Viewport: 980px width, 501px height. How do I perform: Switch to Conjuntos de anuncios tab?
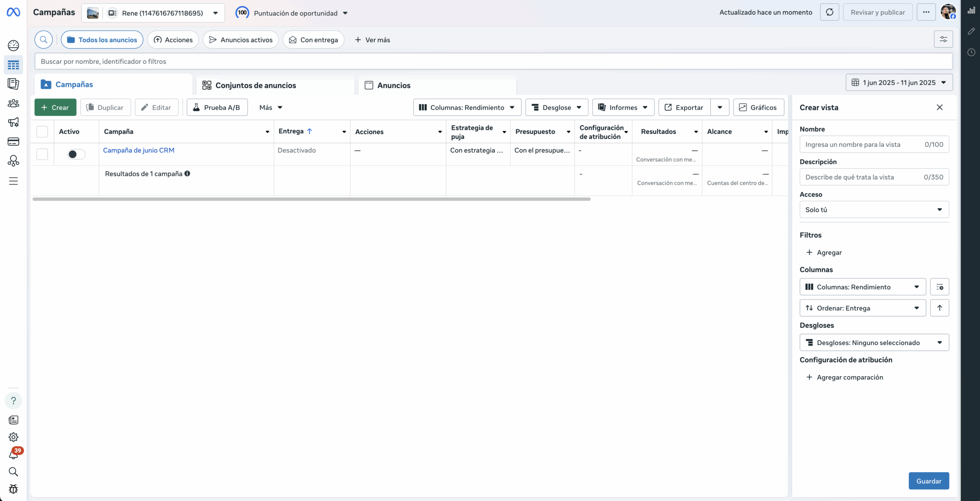[255, 85]
